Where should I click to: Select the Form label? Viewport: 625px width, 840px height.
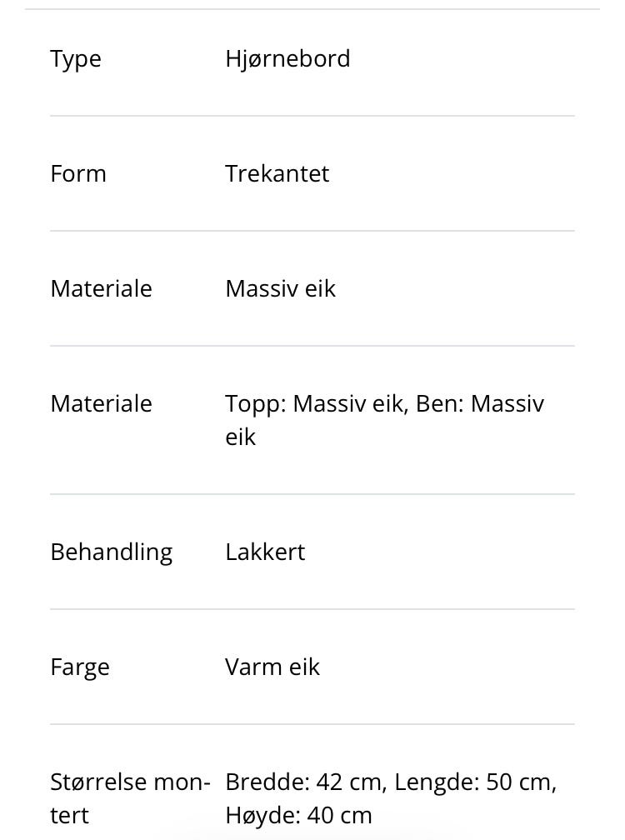tap(78, 173)
